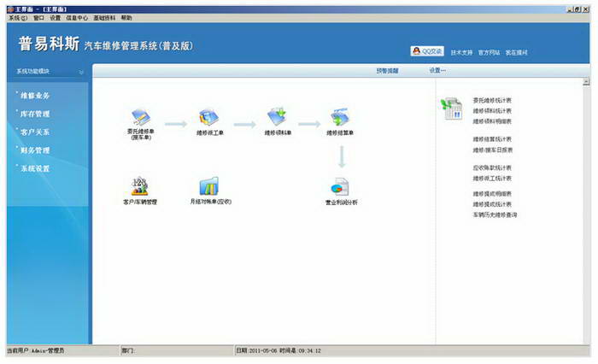Restore the window using title bar button
598x364 pixels.
point(577,9)
